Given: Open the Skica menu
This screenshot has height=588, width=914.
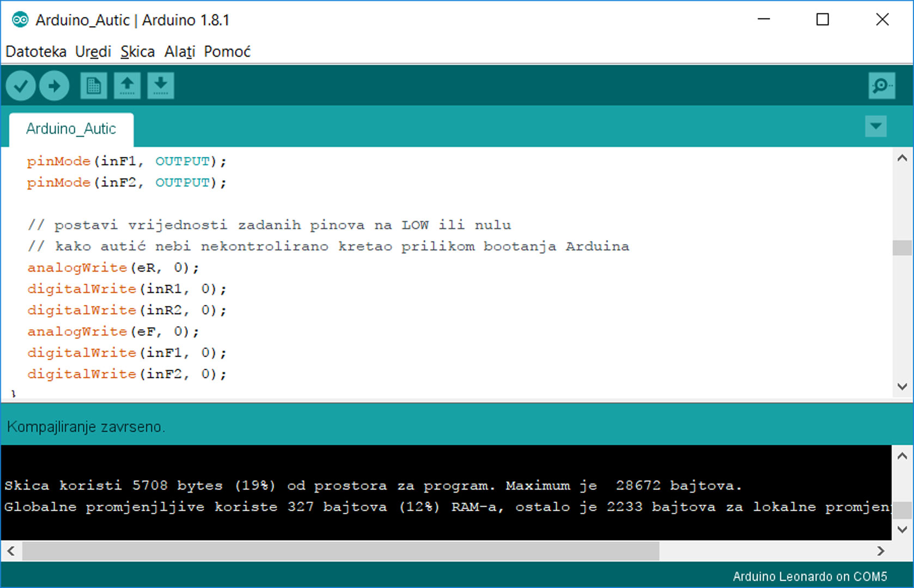Looking at the screenshot, I should point(138,52).
